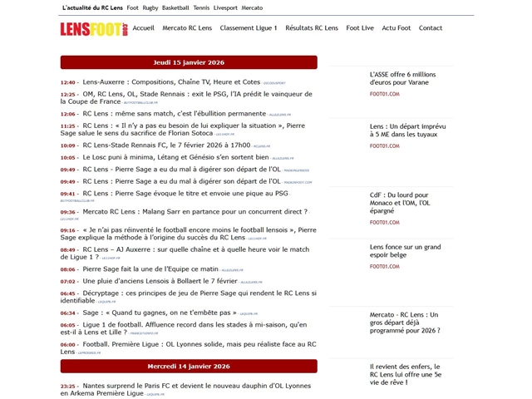Open the Livesport link
The height and width of the screenshot is (399, 532).
[x=225, y=7]
